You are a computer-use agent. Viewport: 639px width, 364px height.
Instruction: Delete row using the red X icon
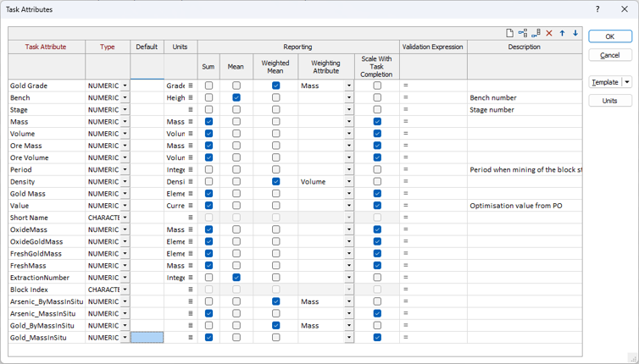point(549,33)
